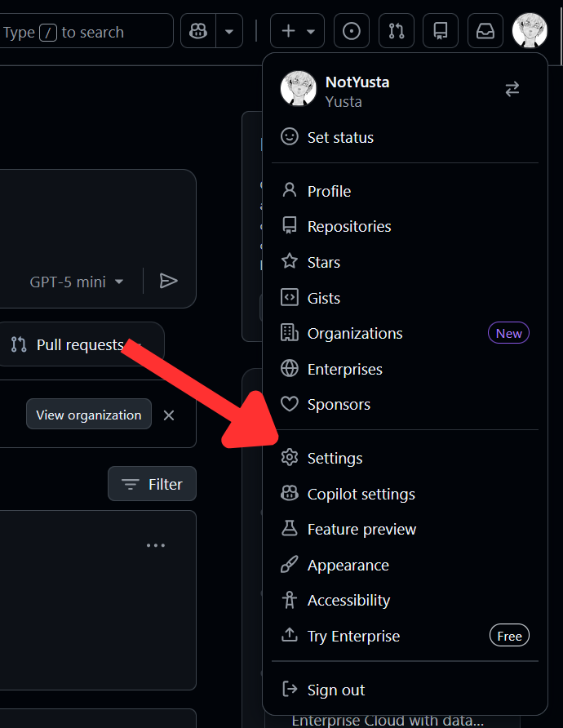
Task: Open the create new plus menu
Action: pyautogui.click(x=297, y=32)
